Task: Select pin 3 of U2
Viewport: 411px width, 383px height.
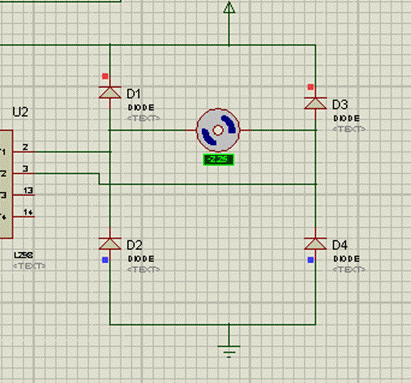Action: click(24, 171)
